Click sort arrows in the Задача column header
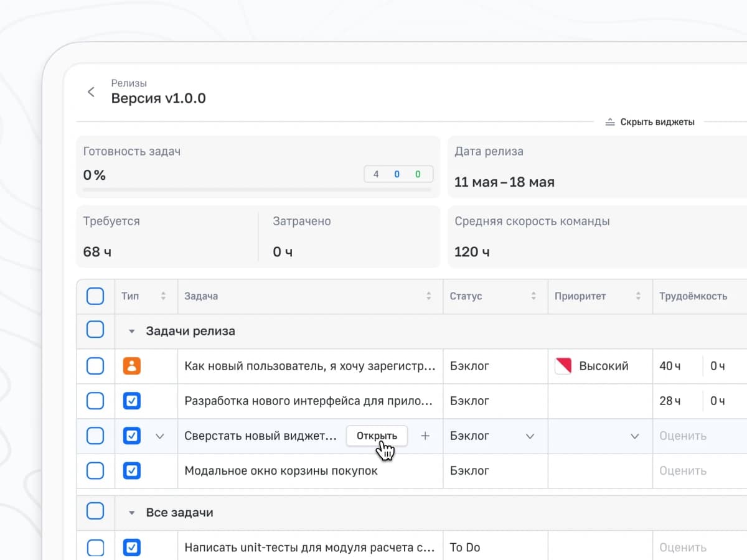 [x=429, y=296]
